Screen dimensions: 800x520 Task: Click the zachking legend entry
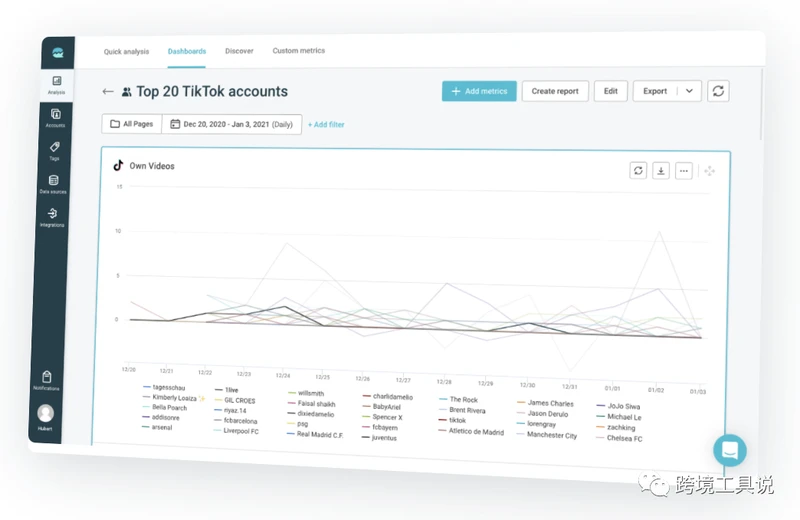click(x=616, y=427)
